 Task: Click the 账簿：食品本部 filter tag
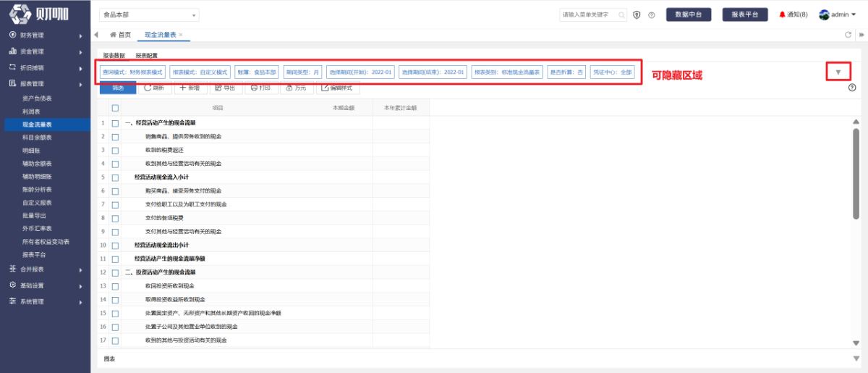[256, 72]
